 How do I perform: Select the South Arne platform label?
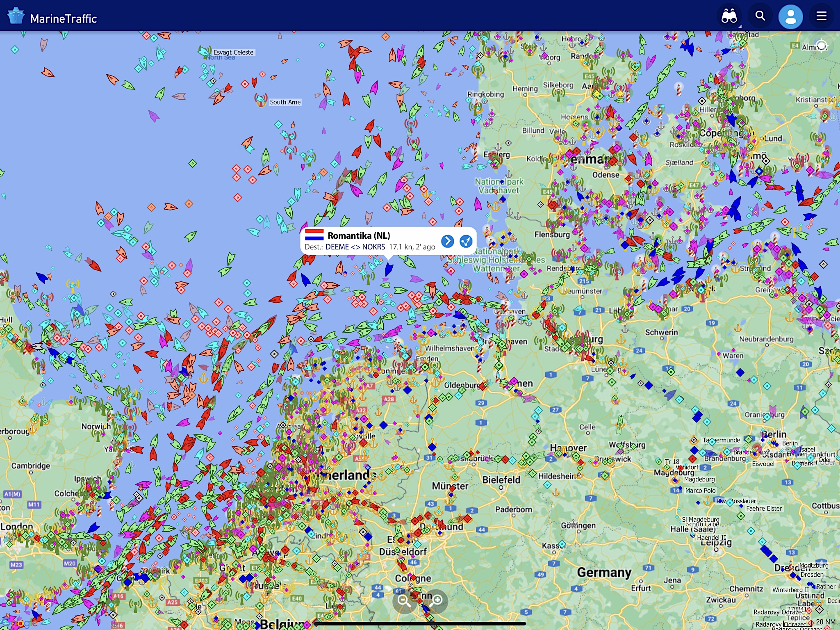[285, 102]
